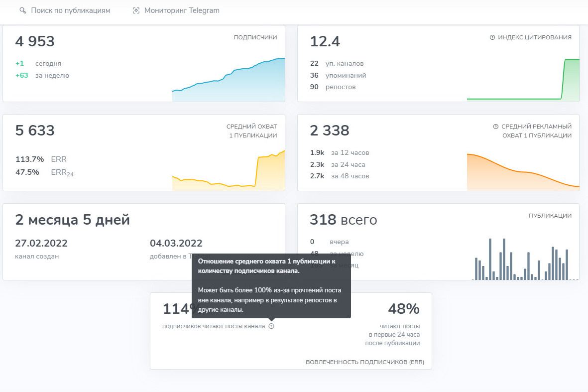Click help icon beside Средний рекламный охват
This screenshot has height=392, width=588.
pos(495,127)
